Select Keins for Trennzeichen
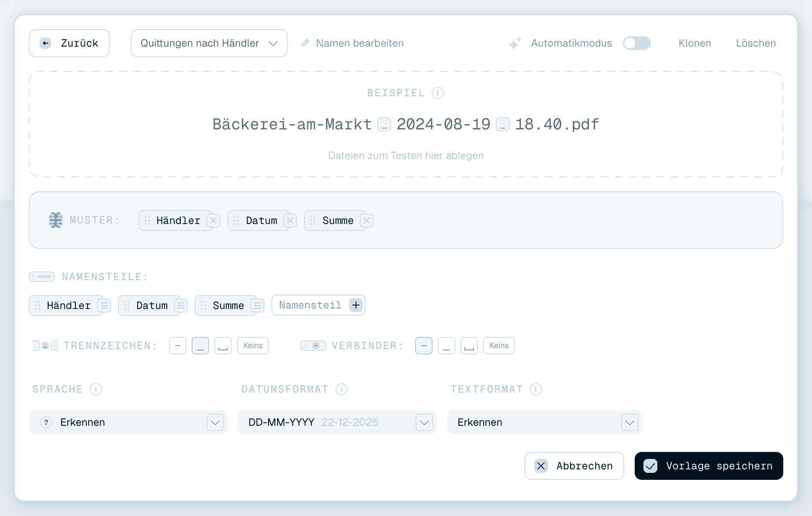Image resolution: width=812 pixels, height=516 pixels. [253, 346]
